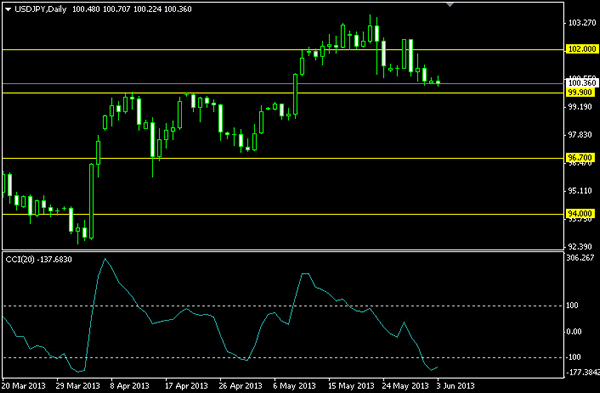Screen dimensions: 600x393
Task: Click the 15 May 2013 date label
Action: tap(351, 386)
